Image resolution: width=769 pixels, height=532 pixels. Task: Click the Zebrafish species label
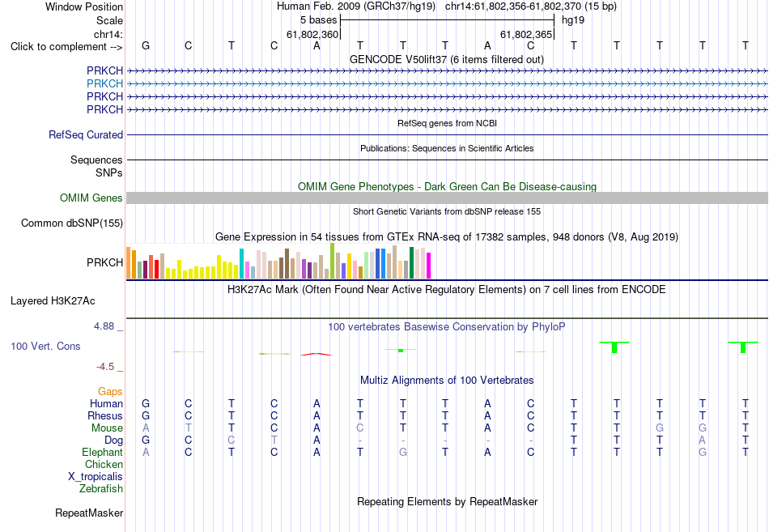(x=101, y=488)
